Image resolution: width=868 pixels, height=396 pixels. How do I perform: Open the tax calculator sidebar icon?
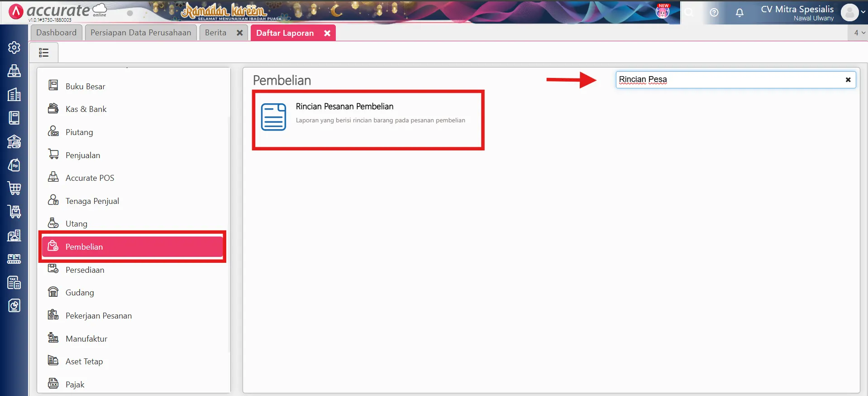pos(14,282)
